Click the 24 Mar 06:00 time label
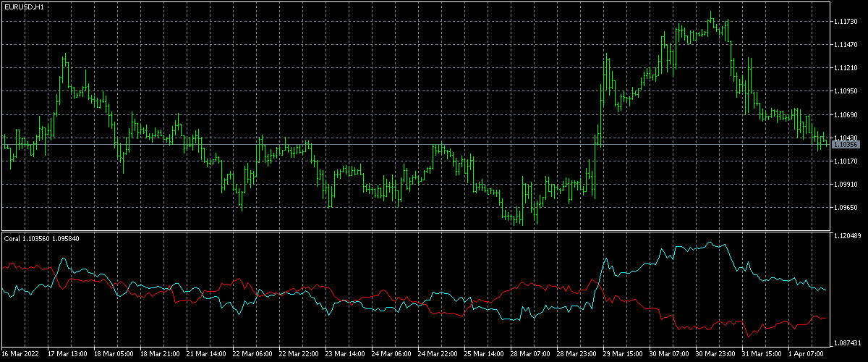Viewport: 868px width, 362px height. 391,354
